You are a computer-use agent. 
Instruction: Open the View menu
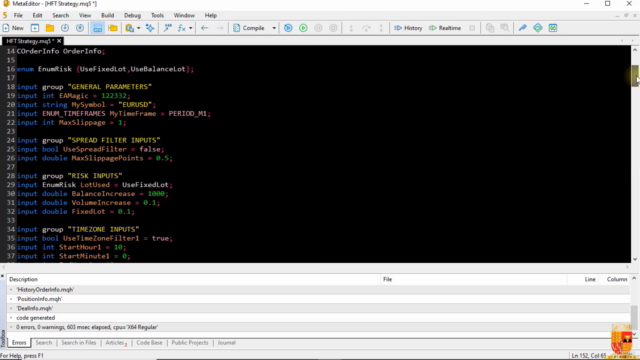[x=85, y=15]
